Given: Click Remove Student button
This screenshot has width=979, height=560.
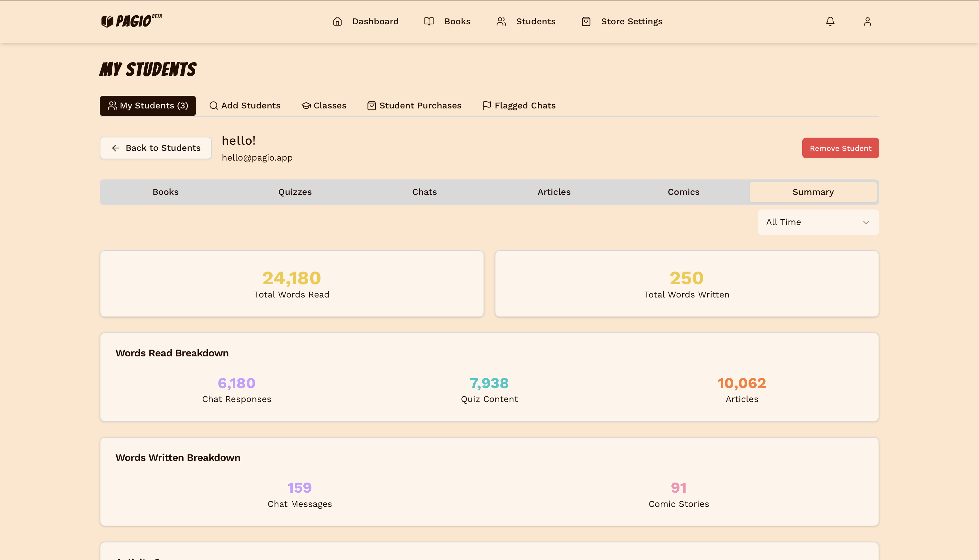Looking at the screenshot, I should pos(840,148).
